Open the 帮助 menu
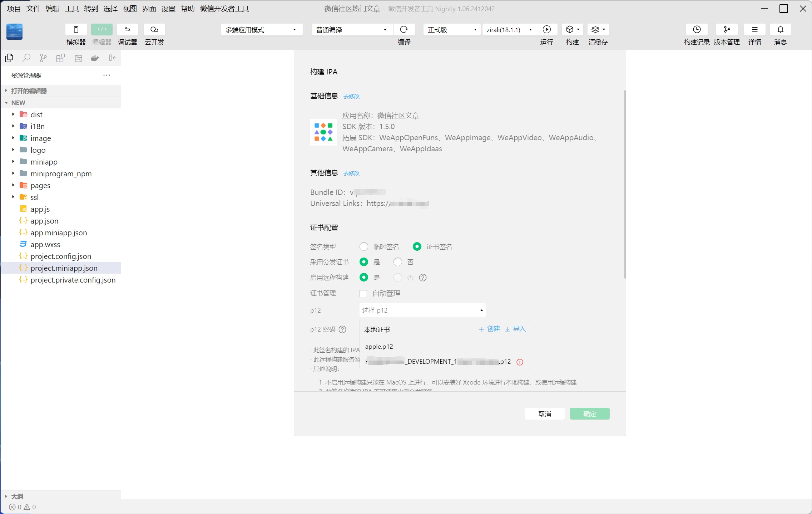This screenshot has width=812, height=514. 187,9
